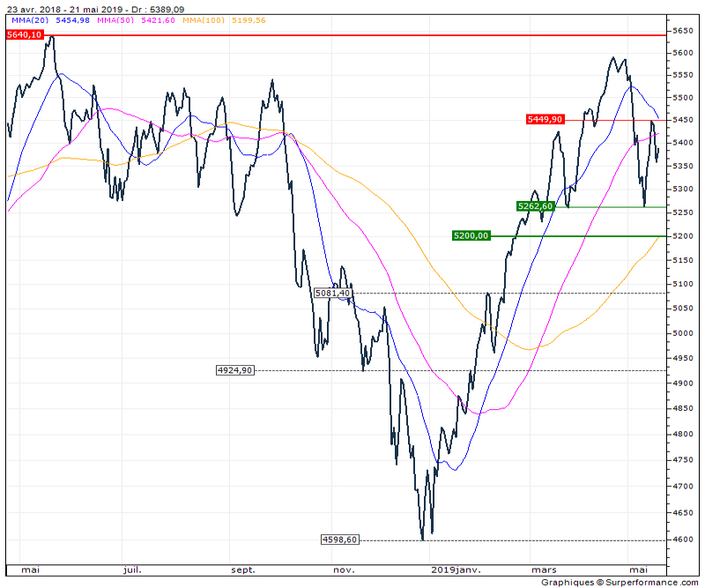The height and width of the screenshot is (588, 705).
Task: Click the 5000 y-axis tick label
Action: [682, 333]
